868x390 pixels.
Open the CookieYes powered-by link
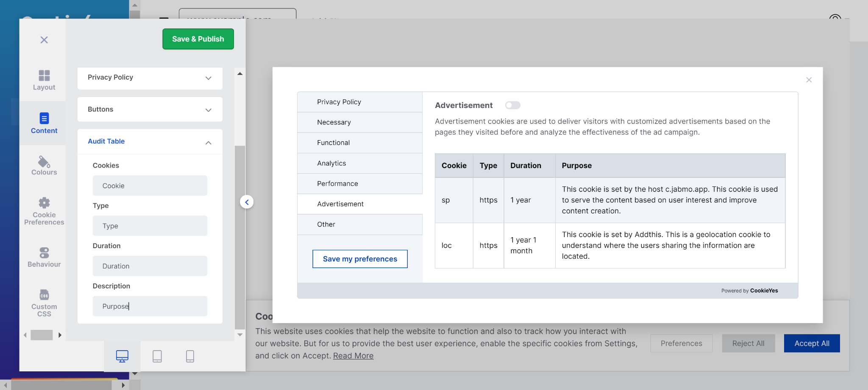(x=764, y=290)
